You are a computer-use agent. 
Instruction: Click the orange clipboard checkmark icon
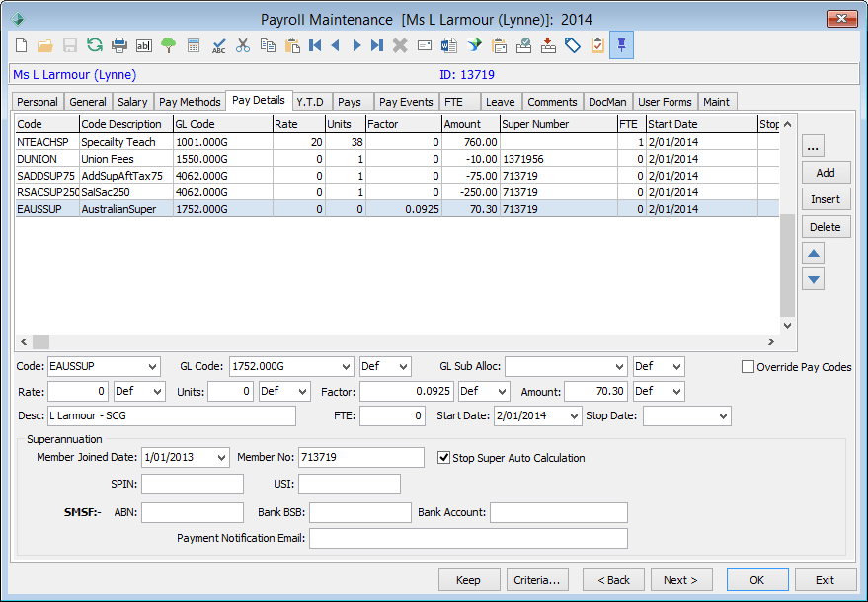(597, 45)
